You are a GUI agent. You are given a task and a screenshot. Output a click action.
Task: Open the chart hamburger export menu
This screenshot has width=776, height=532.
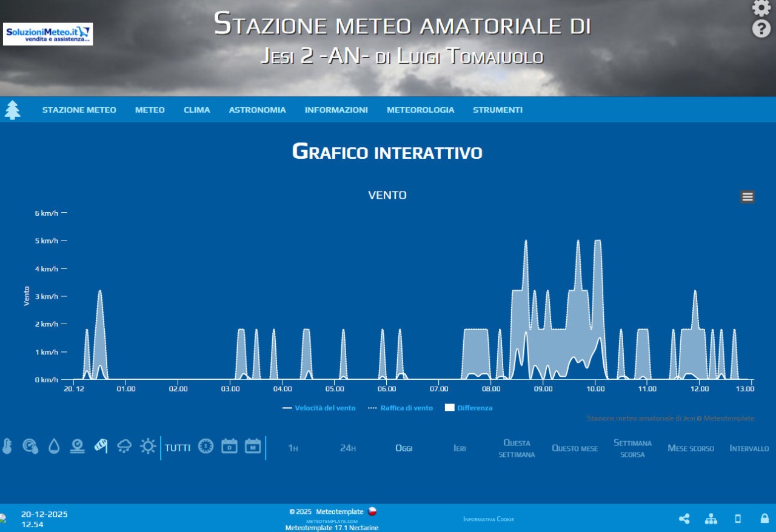748,196
